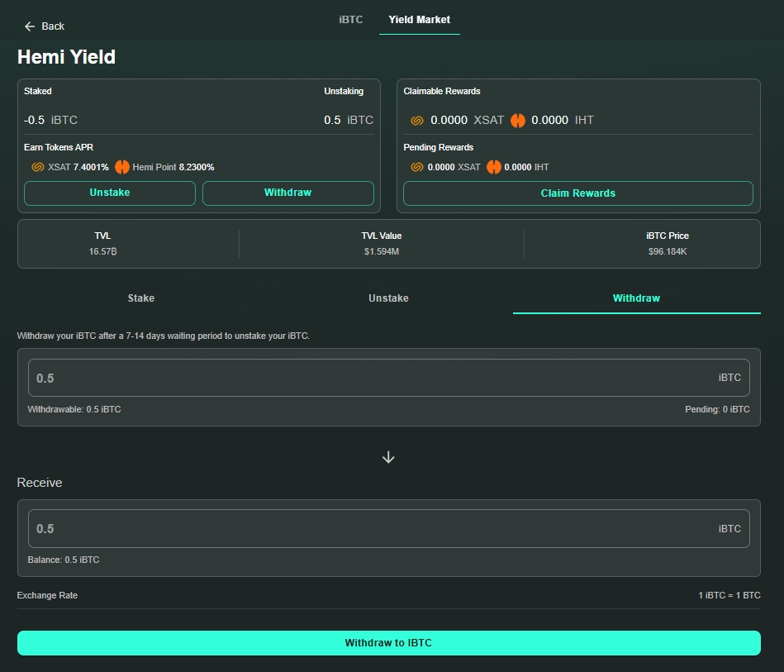This screenshot has height=672, width=784.
Task: Click the back arrow icon
Action: pos(30,26)
